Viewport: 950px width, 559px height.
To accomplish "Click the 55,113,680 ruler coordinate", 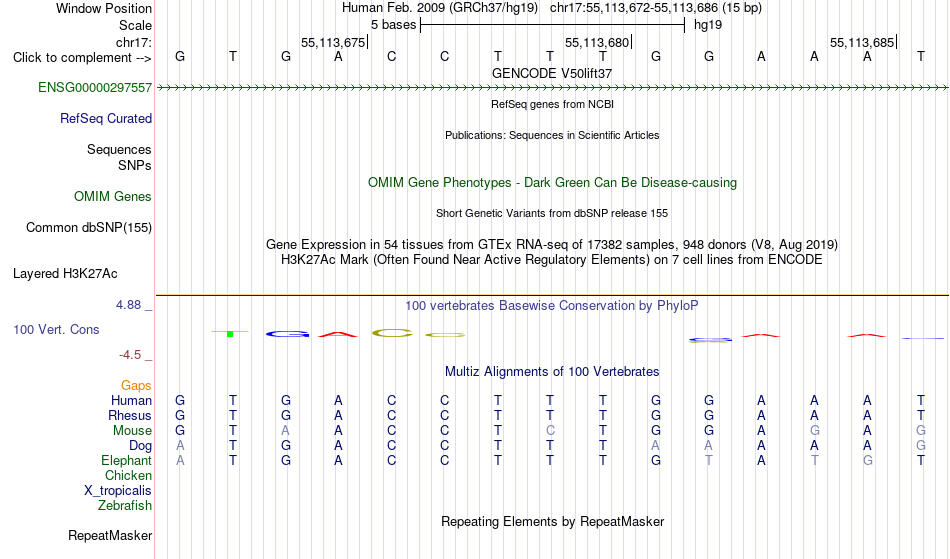I will point(597,42).
